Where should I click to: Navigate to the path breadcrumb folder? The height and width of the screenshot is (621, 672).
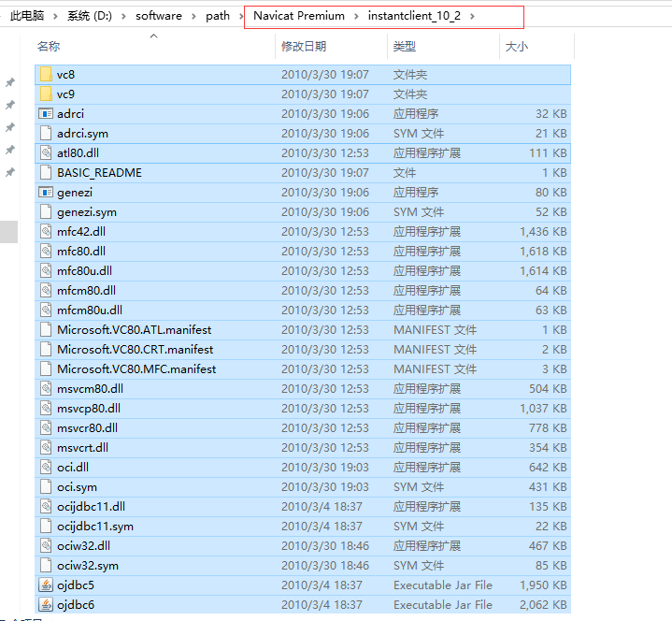218,16
